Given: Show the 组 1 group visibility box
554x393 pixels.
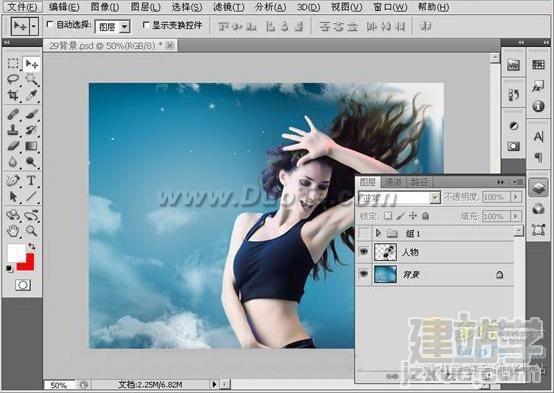Looking at the screenshot, I should pos(364,233).
